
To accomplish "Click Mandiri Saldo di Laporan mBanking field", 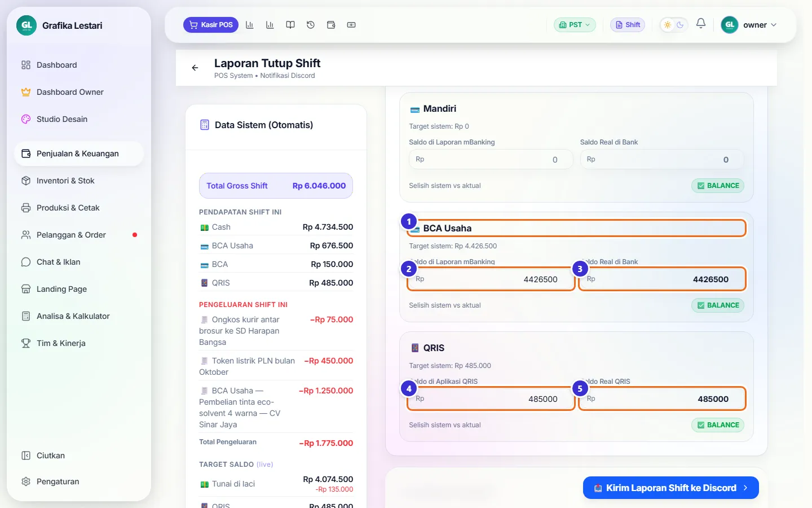I will 491,160.
